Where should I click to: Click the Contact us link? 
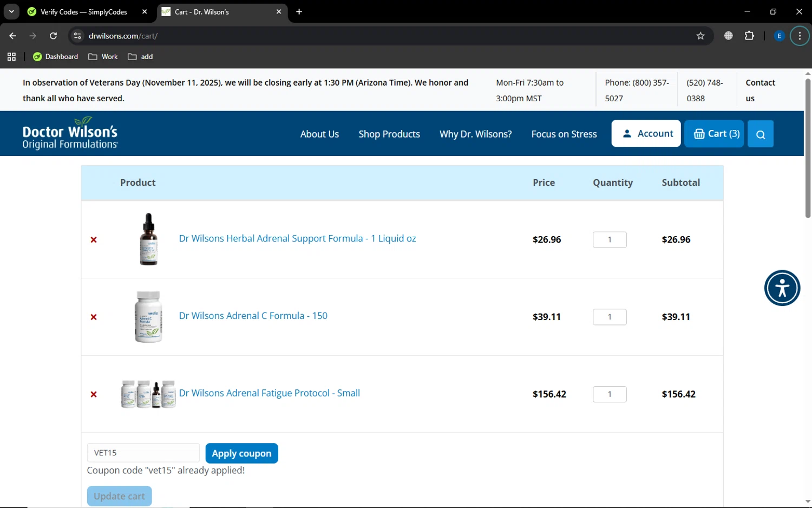pyautogui.click(x=760, y=90)
